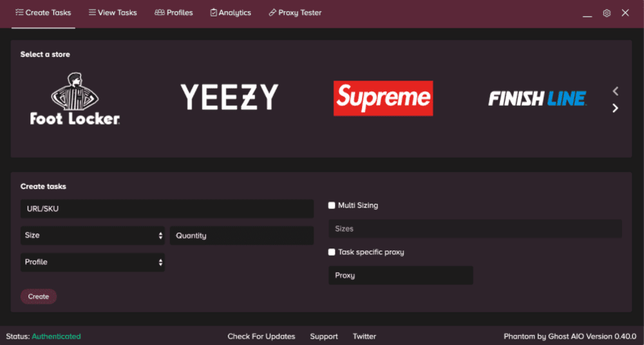Show next stores with right chevron

615,108
